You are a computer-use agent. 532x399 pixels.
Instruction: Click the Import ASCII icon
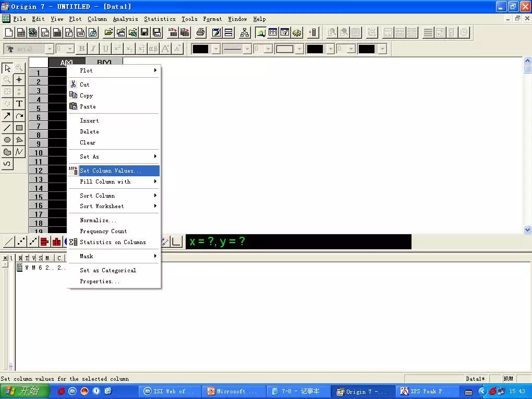click(x=173, y=32)
